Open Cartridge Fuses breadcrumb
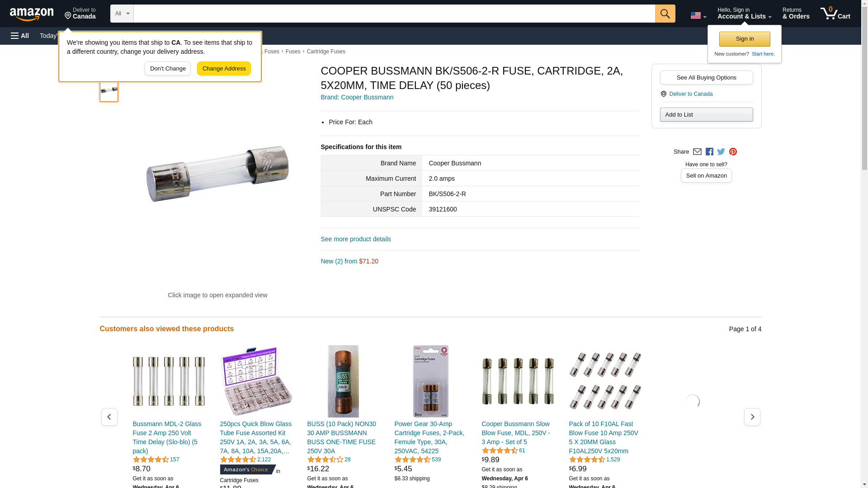Screen dimensions: 868x488 326,52
